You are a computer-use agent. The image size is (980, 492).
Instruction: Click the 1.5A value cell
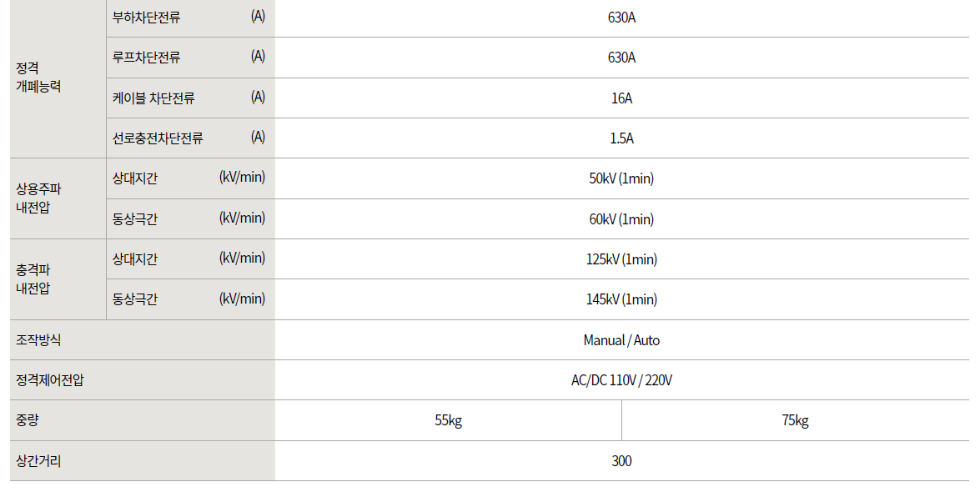(x=621, y=138)
